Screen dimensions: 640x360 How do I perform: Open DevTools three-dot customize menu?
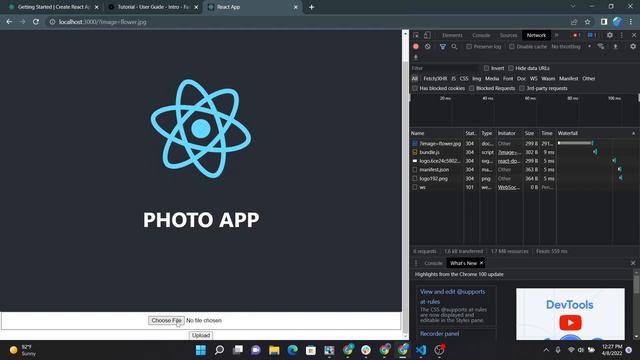pos(622,35)
